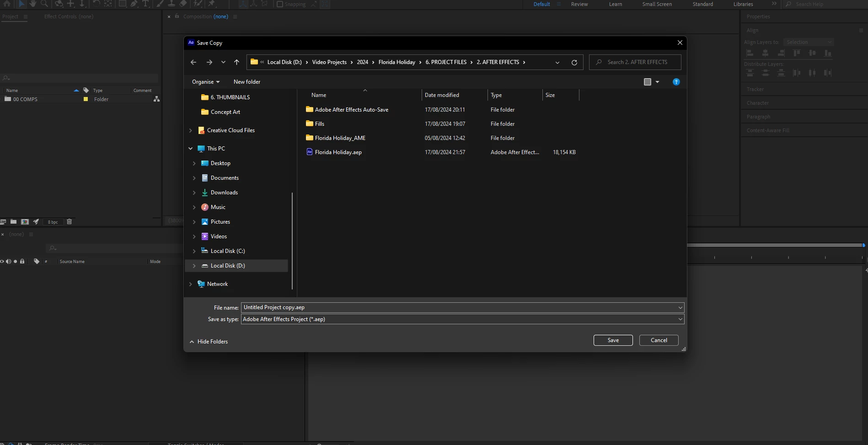
Task: Click align bottom icon in Align panel
Action: 828,53
